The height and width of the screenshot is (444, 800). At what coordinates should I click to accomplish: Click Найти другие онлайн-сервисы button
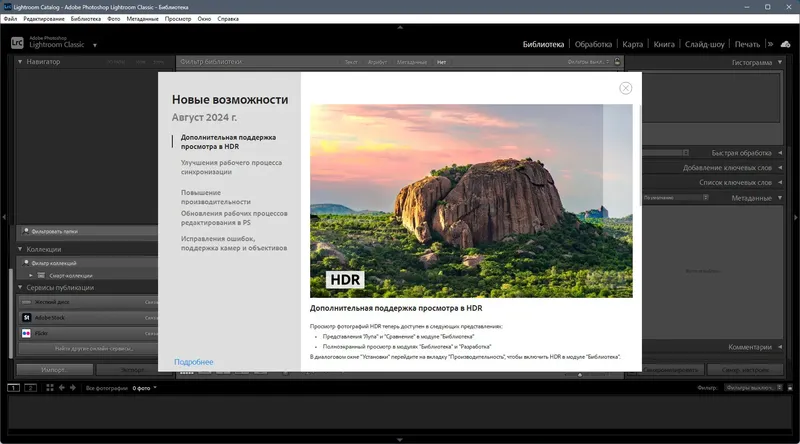coord(88,349)
